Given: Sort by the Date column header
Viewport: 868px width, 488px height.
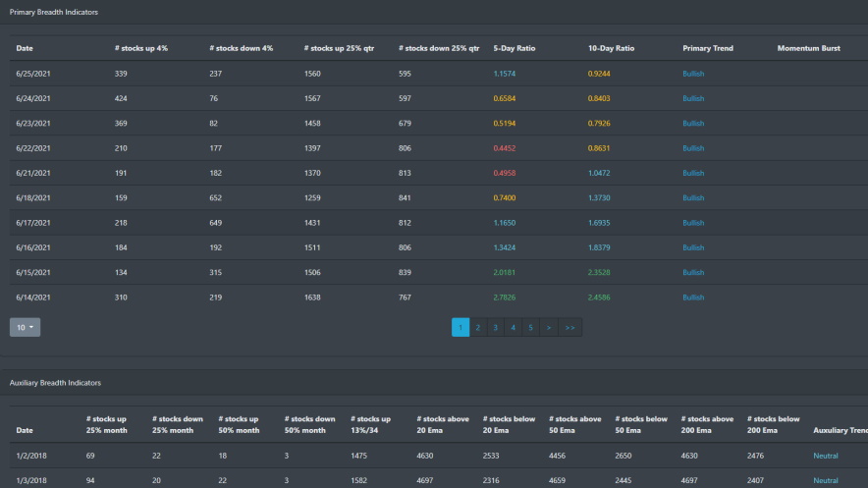Looking at the screenshot, I should [x=25, y=48].
